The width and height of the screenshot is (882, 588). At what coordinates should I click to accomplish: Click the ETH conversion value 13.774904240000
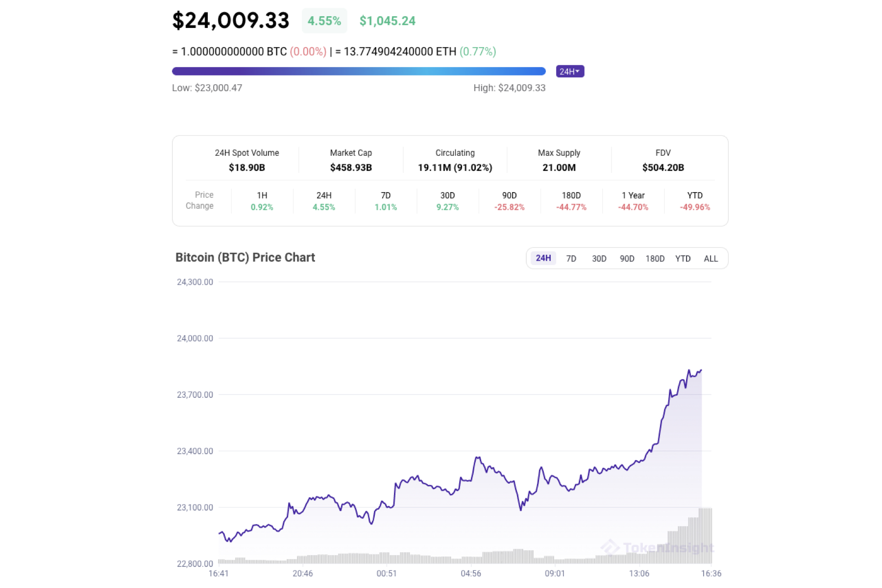(391, 51)
